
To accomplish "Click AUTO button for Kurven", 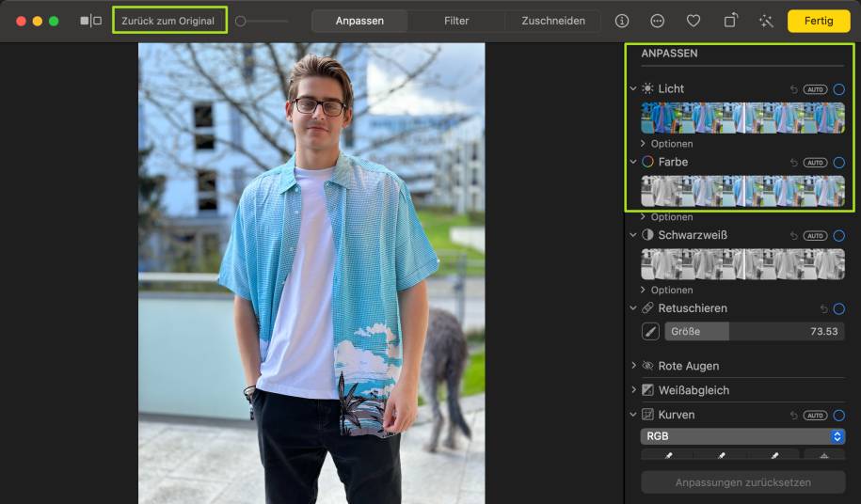I will click(x=815, y=416).
